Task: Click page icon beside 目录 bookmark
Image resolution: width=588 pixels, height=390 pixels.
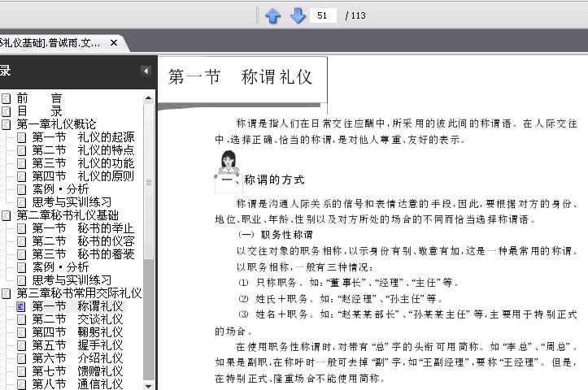Action: pyautogui.click(x=6, y=111)
